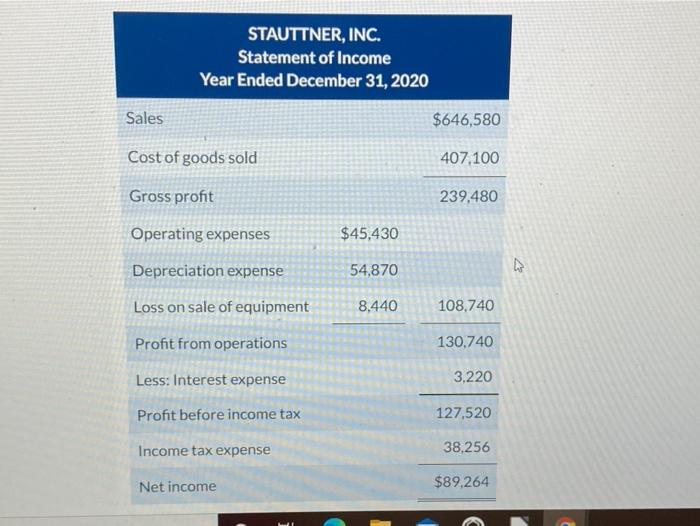Screen dimensions: 700x526
Task: Open Google Chrome from the taskbar
Action: click(565, 522)
